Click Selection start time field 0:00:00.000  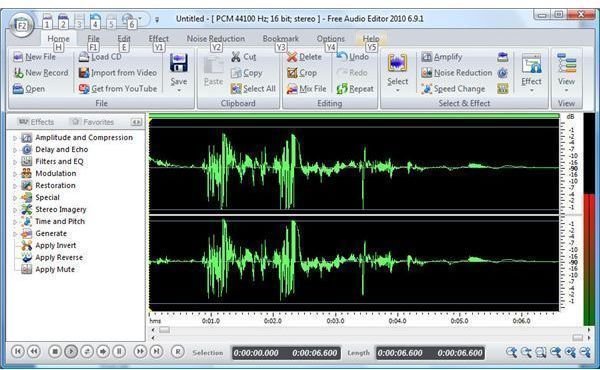256,353
